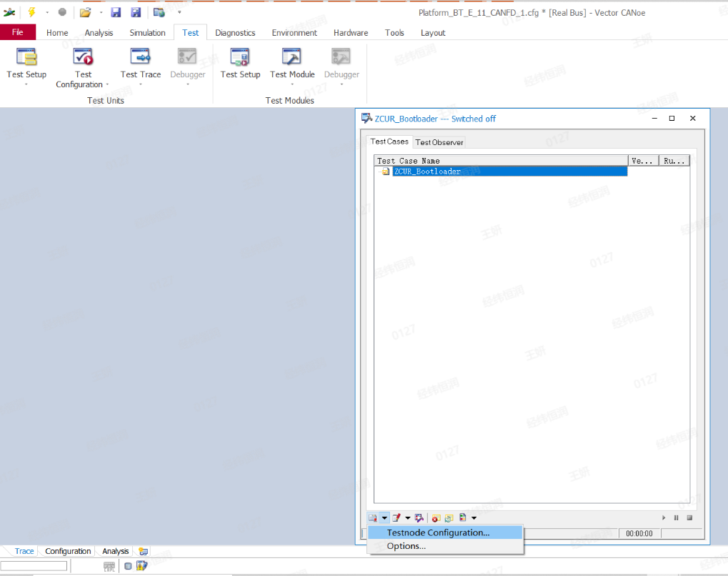Click the CANoe kayak application icon

pos(9,13)
